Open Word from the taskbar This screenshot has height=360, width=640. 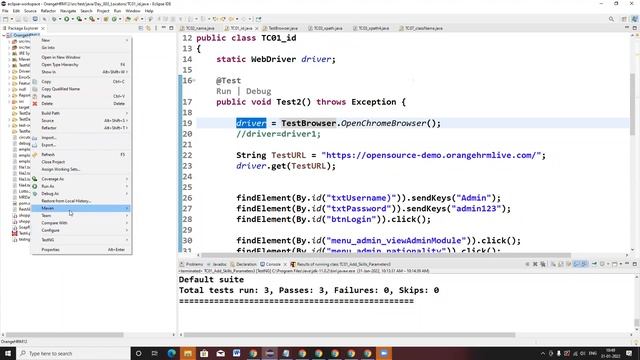[237, 353]
